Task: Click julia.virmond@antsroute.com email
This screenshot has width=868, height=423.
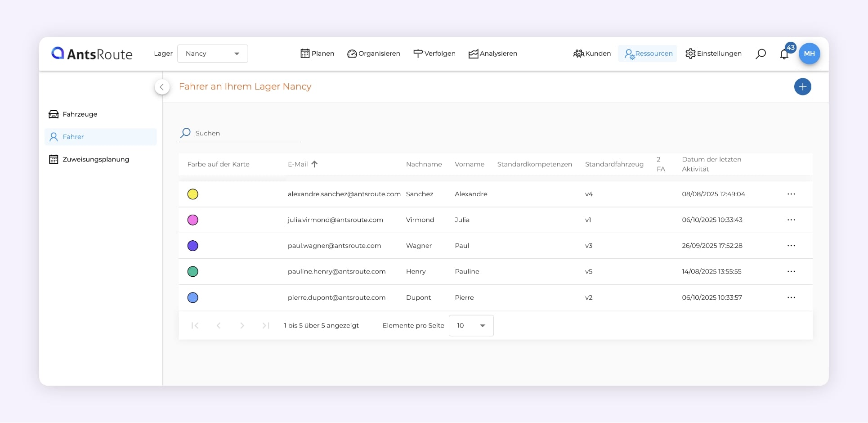Action: [335, 220]
